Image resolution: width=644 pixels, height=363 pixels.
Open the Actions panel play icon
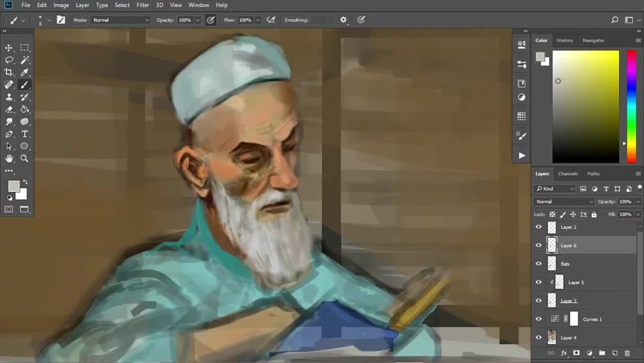(x=522, y=155)
